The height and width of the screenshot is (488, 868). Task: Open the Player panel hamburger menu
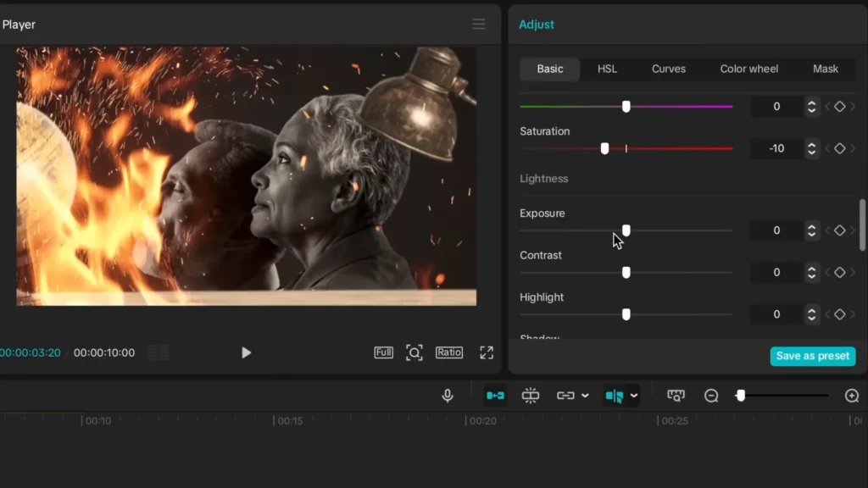(x=479, y=25)
